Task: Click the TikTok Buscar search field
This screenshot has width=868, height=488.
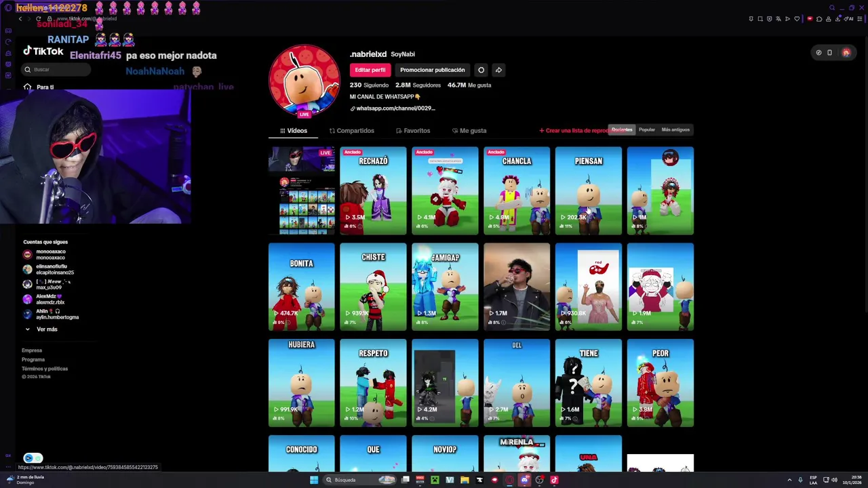Action: [57, 69]
